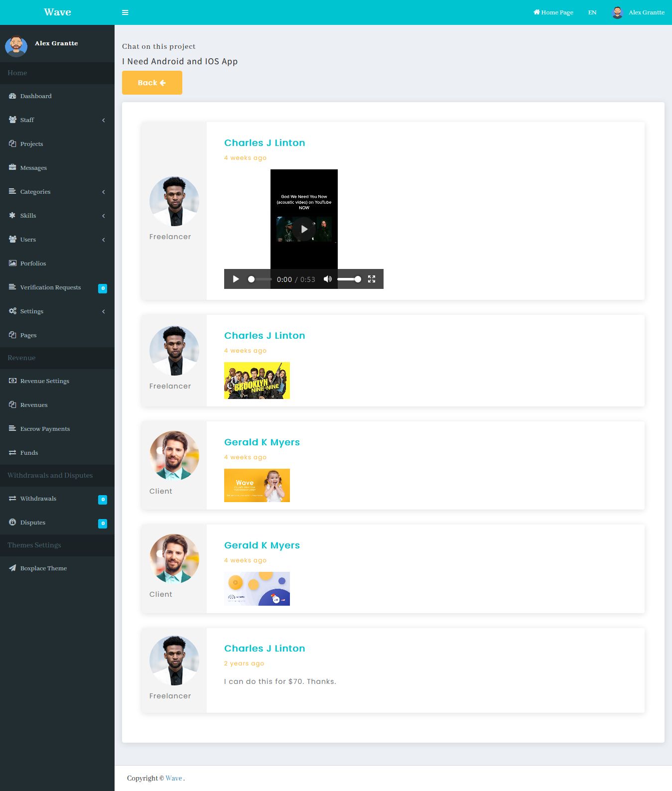Screen dimensions: 672x791
Task: Open the Wave banner image thumbnail
Action: coord(257,485)
